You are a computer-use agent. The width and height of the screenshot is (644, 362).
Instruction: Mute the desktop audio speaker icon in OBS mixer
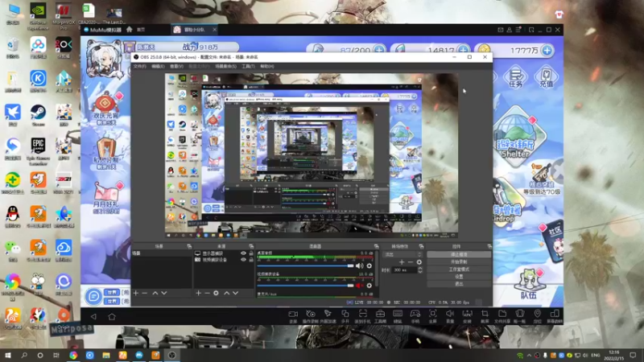coord(359,266)
